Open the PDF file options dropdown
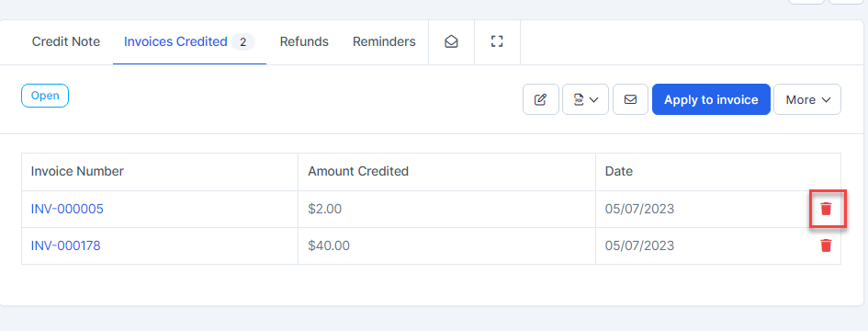Image resolution: width=868 pixels, height=331 pixels. pos(586,100)
